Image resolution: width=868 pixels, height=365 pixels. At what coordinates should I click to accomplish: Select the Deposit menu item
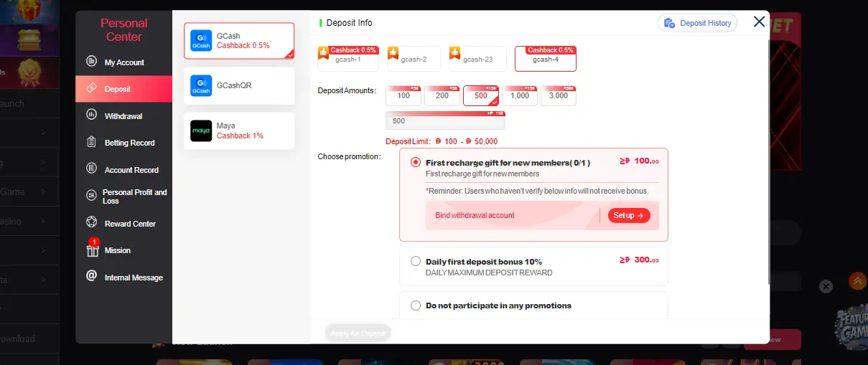click(x=123, y=89)
